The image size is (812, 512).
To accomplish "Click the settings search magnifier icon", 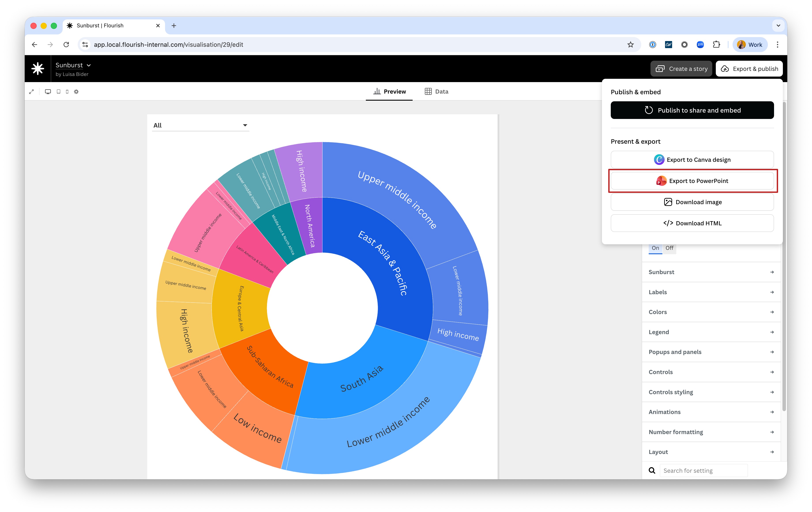I will [x=652, y=471].
